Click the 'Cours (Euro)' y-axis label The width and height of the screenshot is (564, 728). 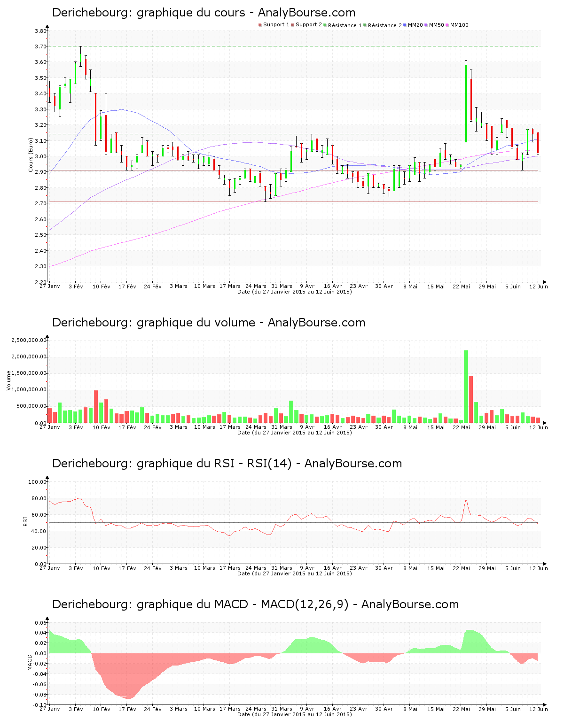pyautogui.click(x=31, y=155)
